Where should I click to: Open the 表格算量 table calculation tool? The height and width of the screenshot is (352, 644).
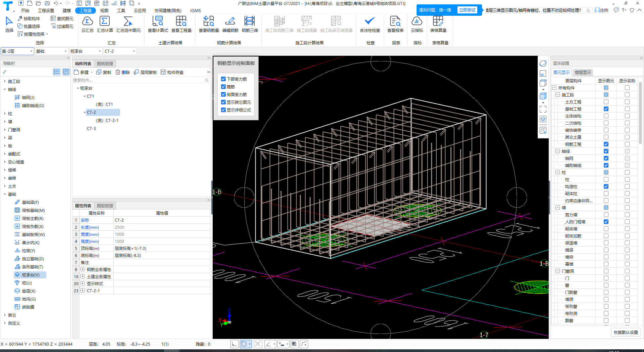[438, 24]
